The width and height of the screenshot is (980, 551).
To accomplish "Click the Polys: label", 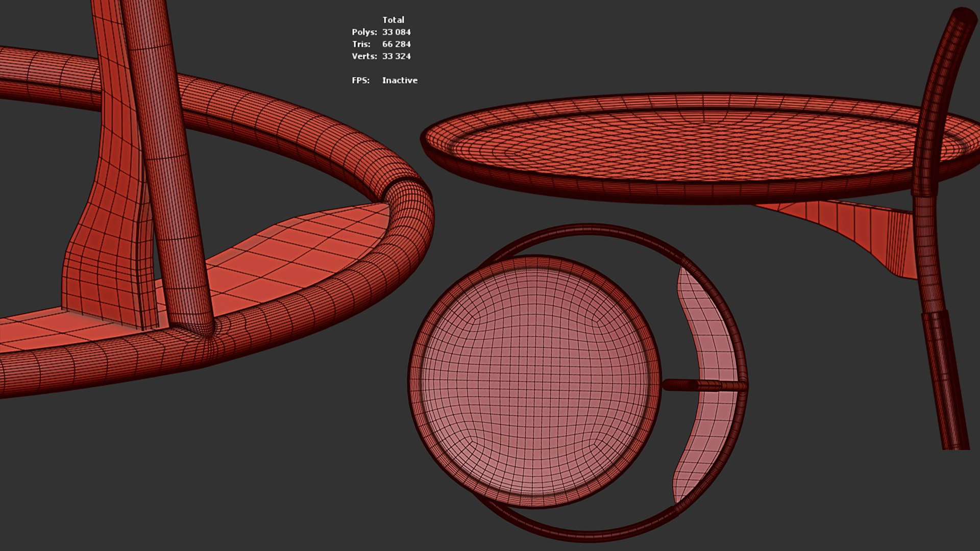I will click(x=364, y=32).
